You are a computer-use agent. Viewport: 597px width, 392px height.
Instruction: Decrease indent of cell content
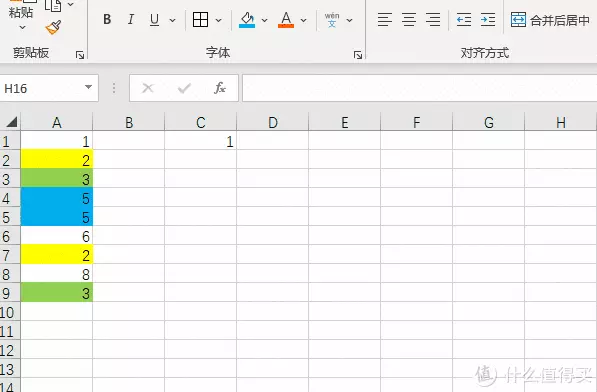[x=464, y=19]
